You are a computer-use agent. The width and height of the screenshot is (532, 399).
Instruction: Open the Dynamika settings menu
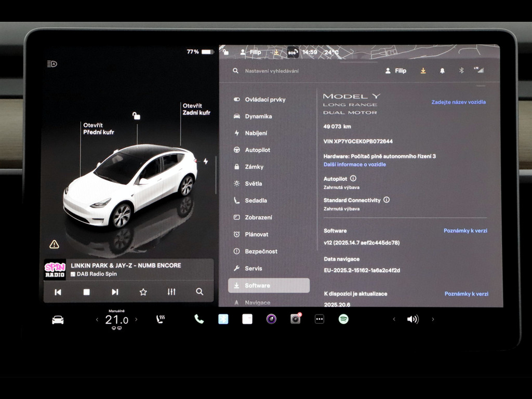pyautogui.click(x=253, y=116)
